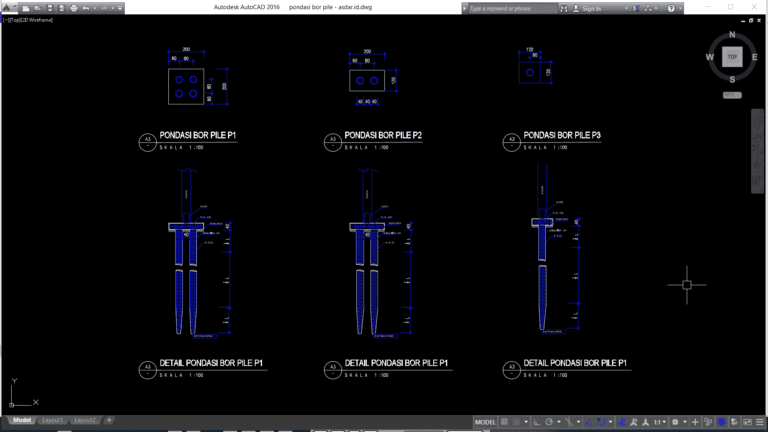Click the W direction on ViewCube compass

click(710, 57)
